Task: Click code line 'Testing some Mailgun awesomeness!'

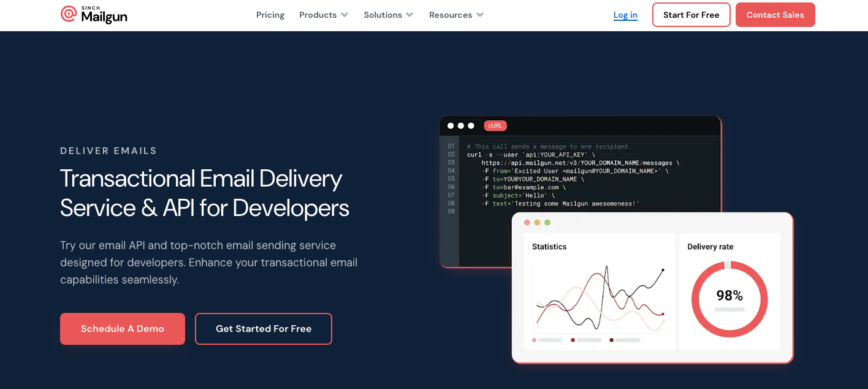Action: 560,203
